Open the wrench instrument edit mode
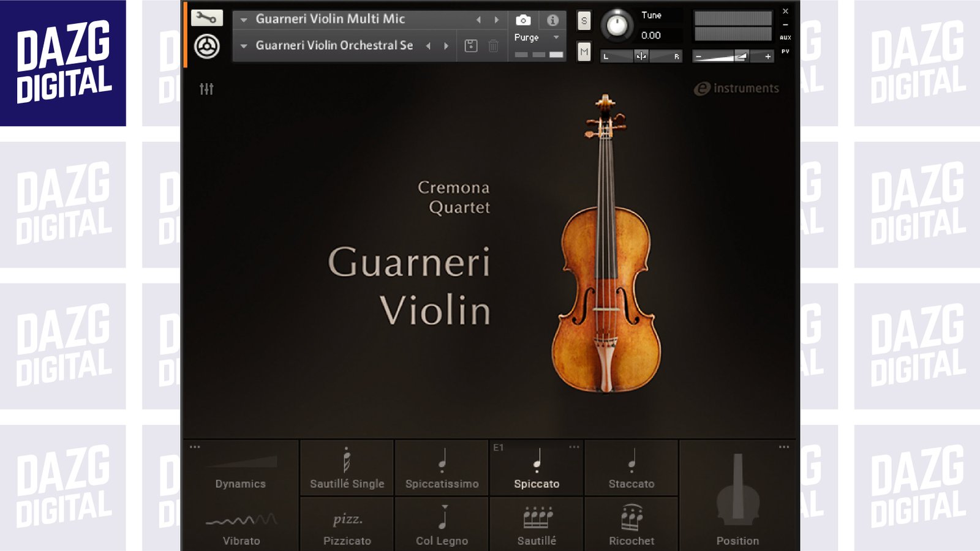The image size is (980, 551). pyautogui.click(x=206, y=18)
